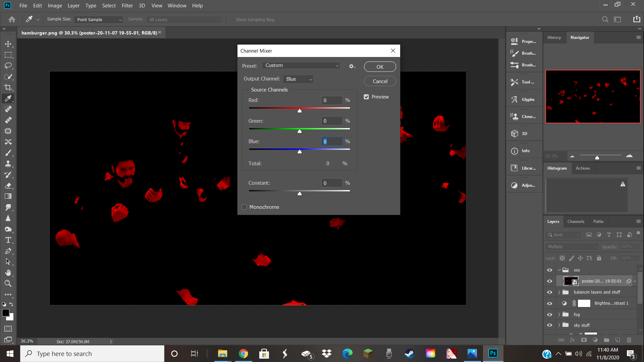Click the preset options gear icon
This screenshot has width=644, height=362.
tap(352, 66)
